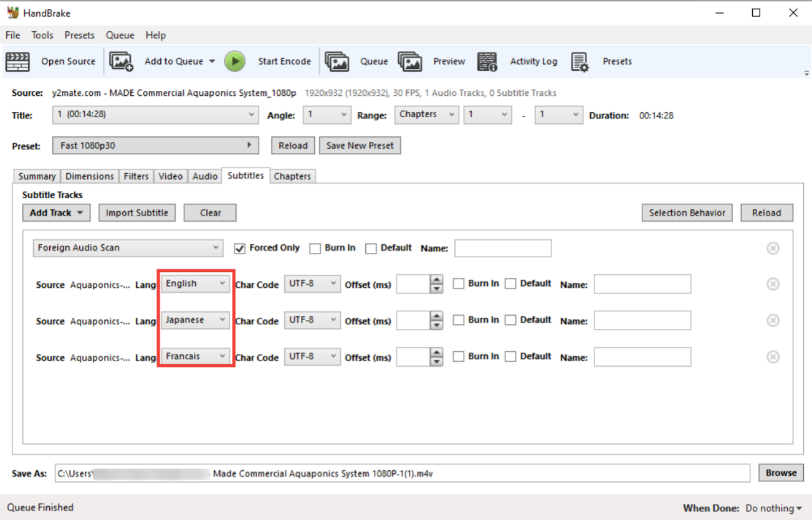The width and height of the screenshot is (812, 520).
Task: Open the Queue menu in the menu bar
Action: point(120,35)
